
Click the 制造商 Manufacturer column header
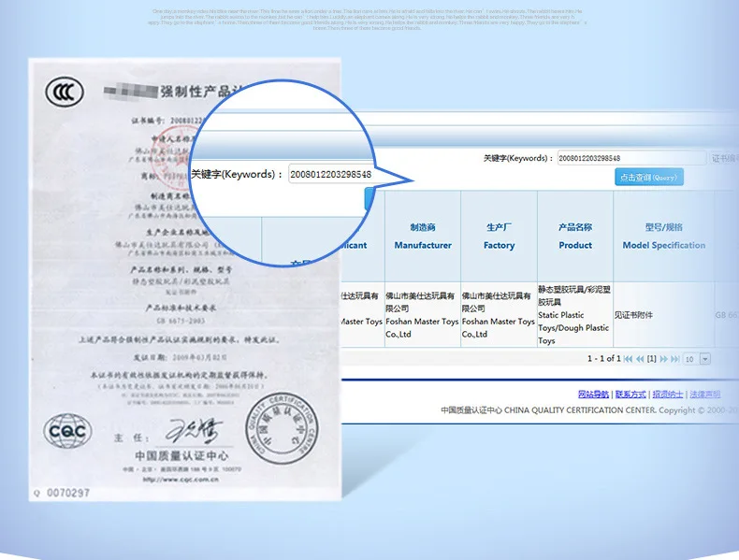tap(423, 236)
